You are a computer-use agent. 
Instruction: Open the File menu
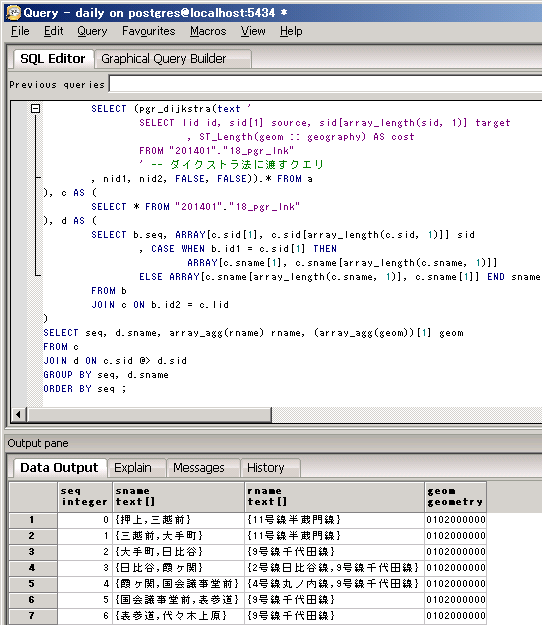point(20,31)
